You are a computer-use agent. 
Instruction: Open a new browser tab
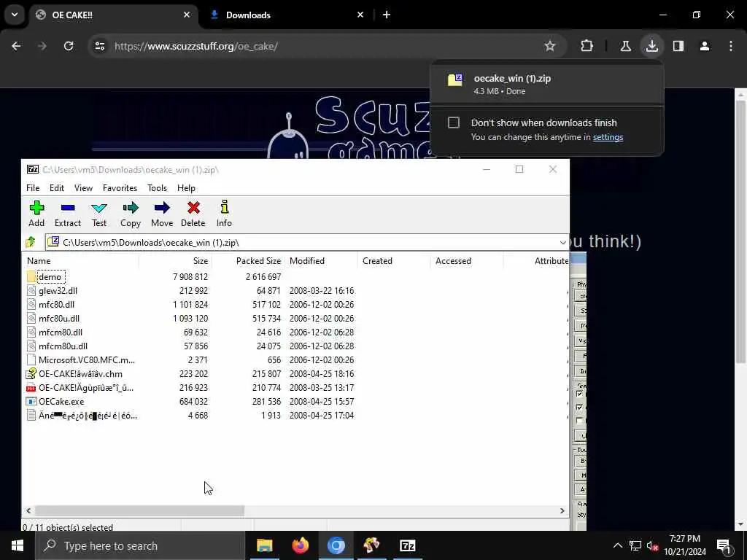pyautogui.click(x=387, y=15)
